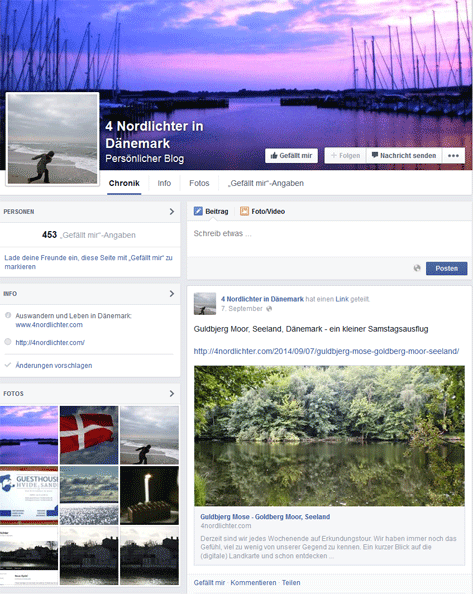The width and height of the screenshot is (473, 594).
Task: Click Änderungen vorschlagen link
Action: (x=54, y=366)
